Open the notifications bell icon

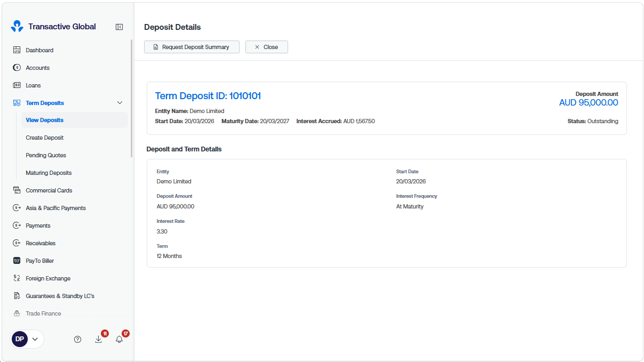click(120, 339)
